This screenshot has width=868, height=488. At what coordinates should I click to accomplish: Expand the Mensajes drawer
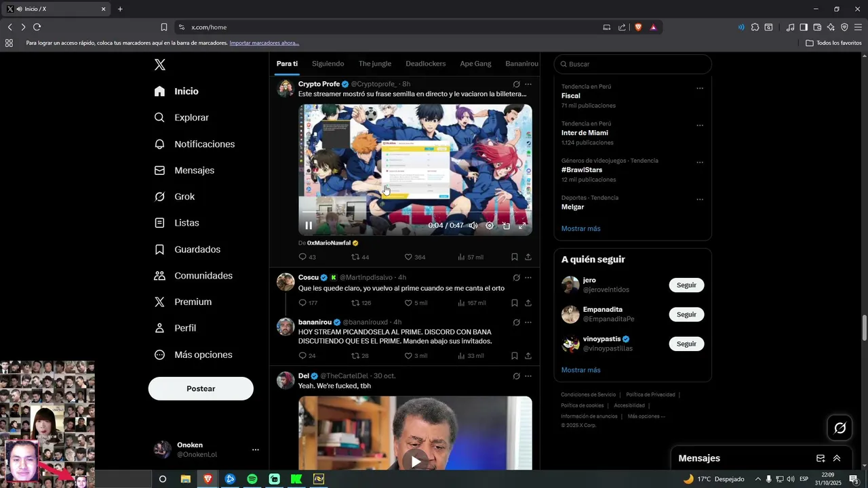coord(837,458)
